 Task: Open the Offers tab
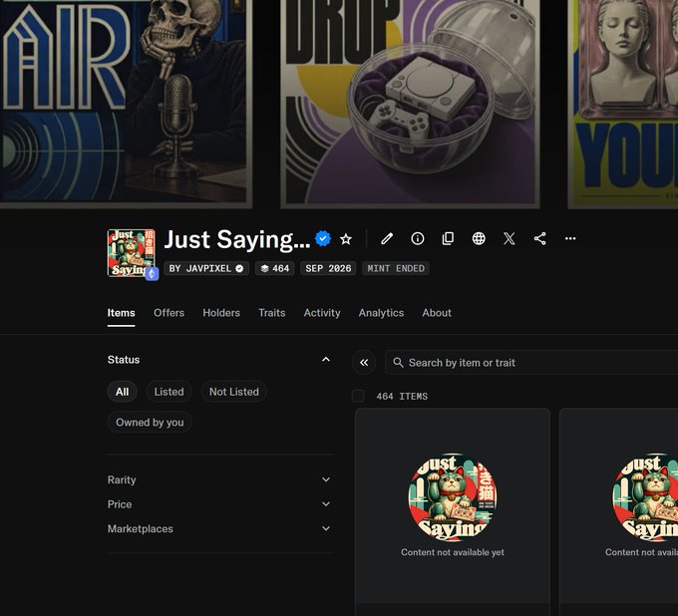[x=169, y=313]
